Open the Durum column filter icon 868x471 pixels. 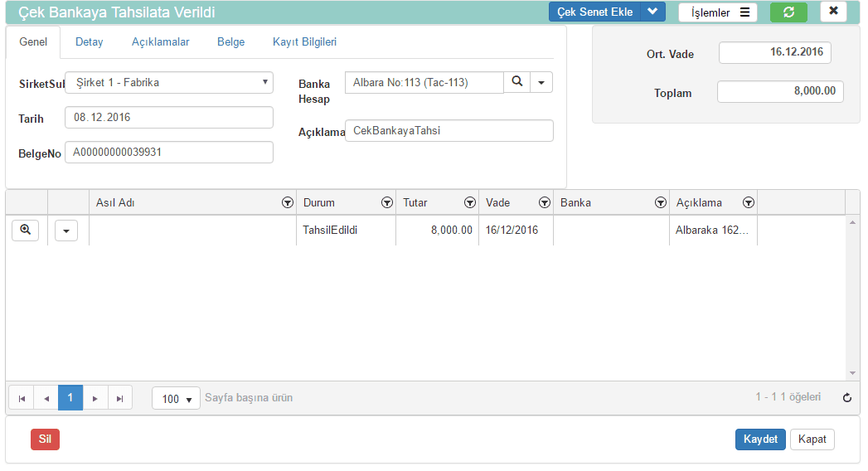[x=386, y=203]
